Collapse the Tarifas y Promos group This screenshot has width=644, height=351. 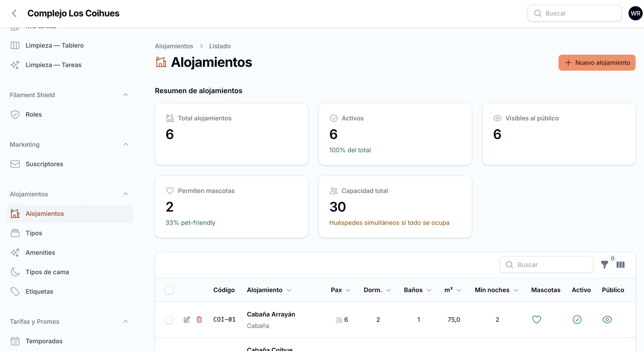click(x=125, y=321)
